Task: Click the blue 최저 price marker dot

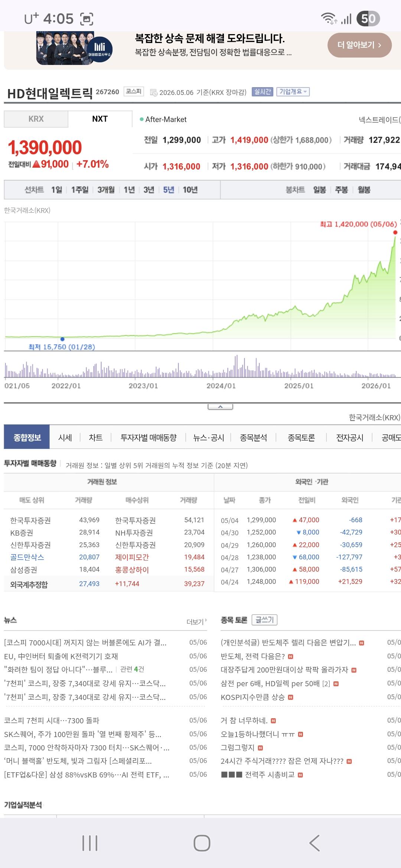Action: pos(62,339)
